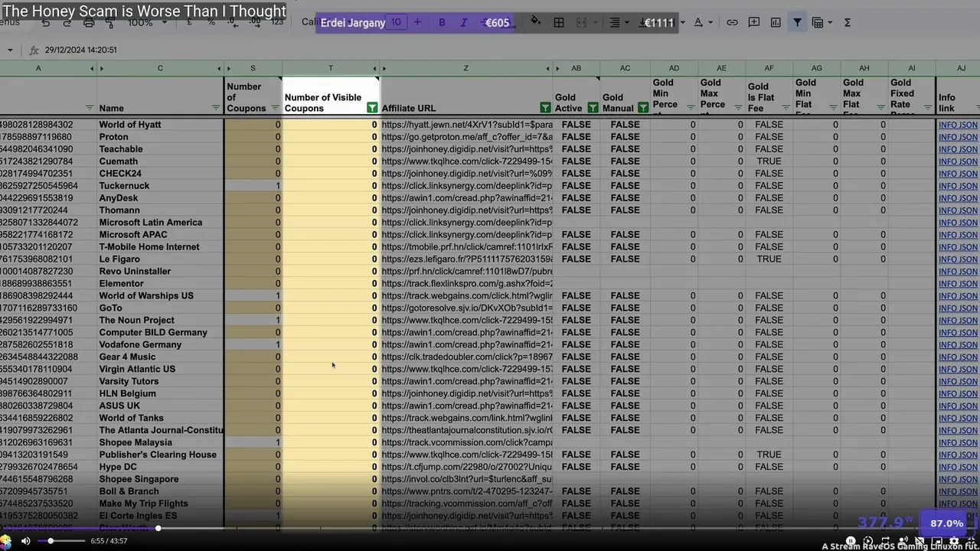Expand hidden columns arrow right of column T
Viewport: 980px width, 551px height.
point(374,69)
